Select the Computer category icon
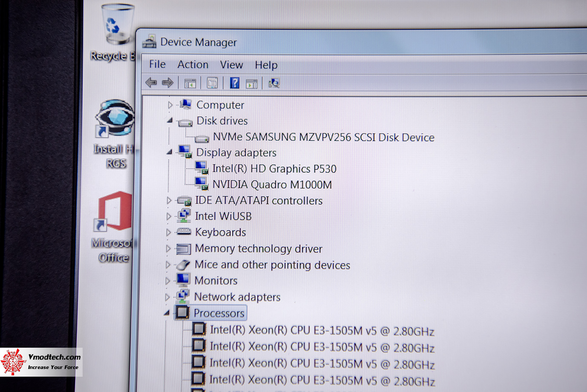The image size is (587, 392). [185, 104]
